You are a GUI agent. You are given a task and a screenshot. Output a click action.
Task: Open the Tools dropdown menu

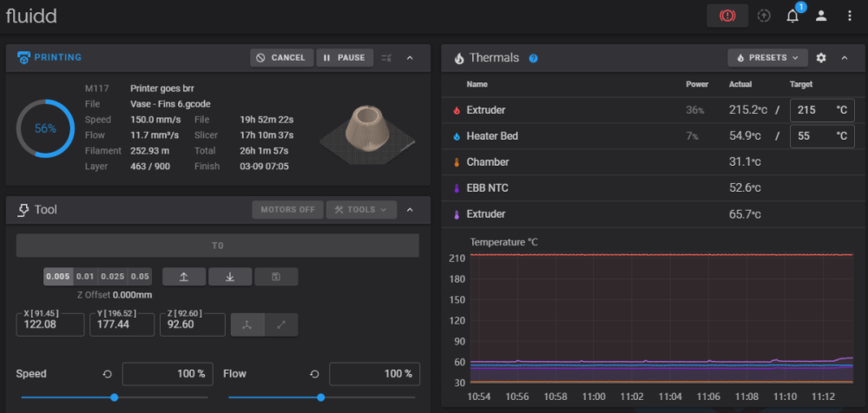point(361,210)
